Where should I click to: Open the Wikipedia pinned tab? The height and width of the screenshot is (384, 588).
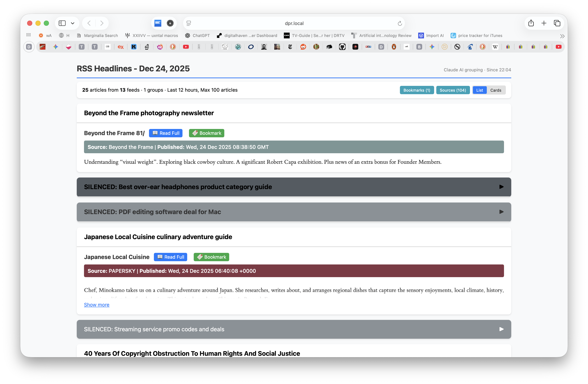[x=495, y=47]
